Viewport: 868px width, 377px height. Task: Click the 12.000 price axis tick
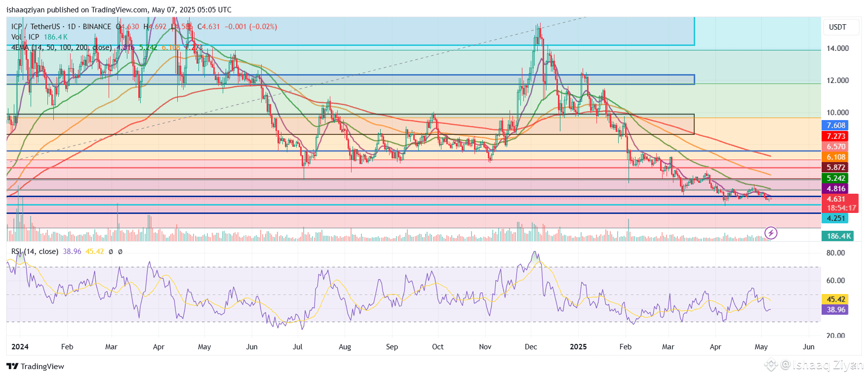tap(837, 81)
